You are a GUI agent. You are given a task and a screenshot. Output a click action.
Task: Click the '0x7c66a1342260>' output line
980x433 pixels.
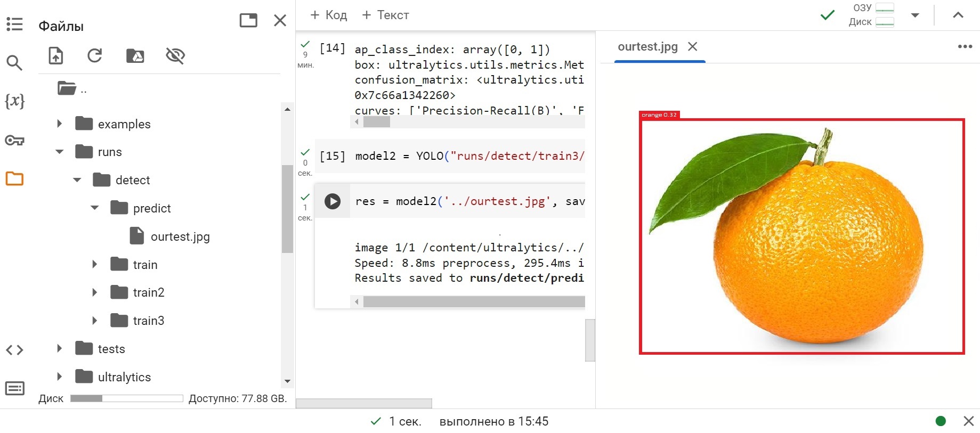(405, 95)
